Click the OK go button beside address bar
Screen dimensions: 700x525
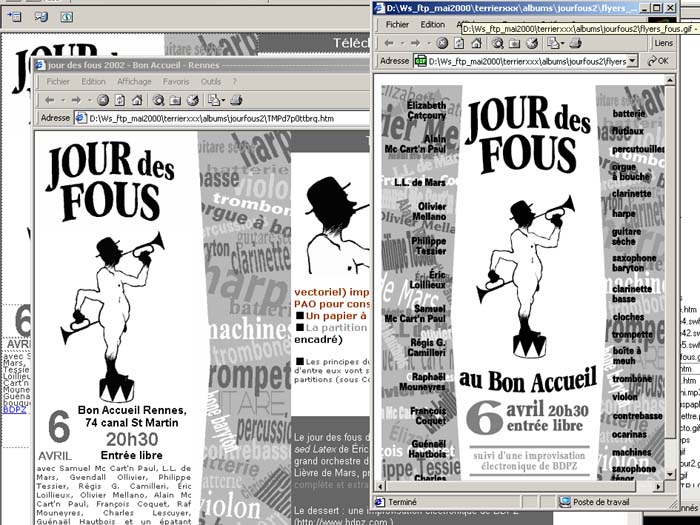(x=658, y=61)
